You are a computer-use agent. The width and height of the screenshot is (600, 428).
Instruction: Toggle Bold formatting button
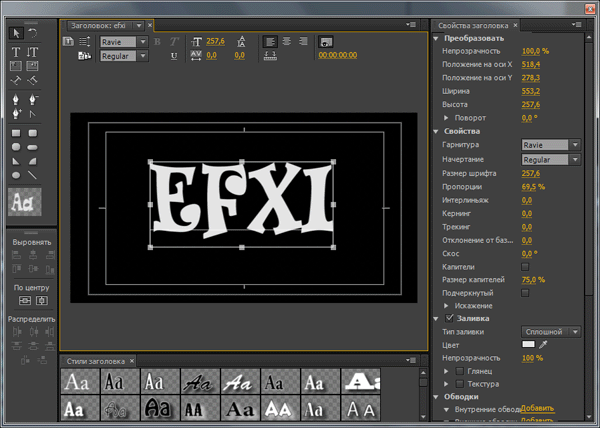click(157, 42)
